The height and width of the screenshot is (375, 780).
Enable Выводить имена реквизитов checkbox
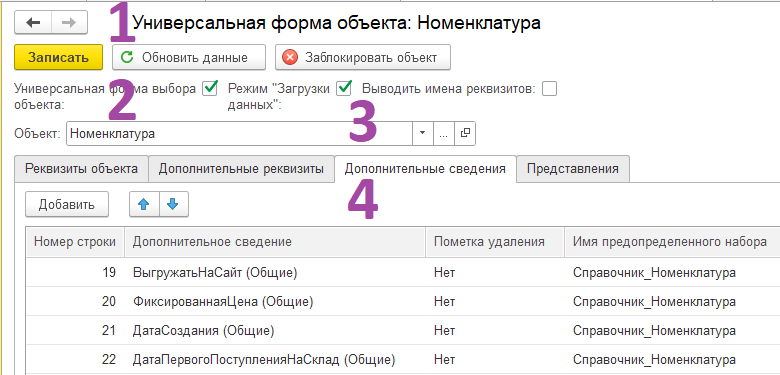tap(550, 89)
